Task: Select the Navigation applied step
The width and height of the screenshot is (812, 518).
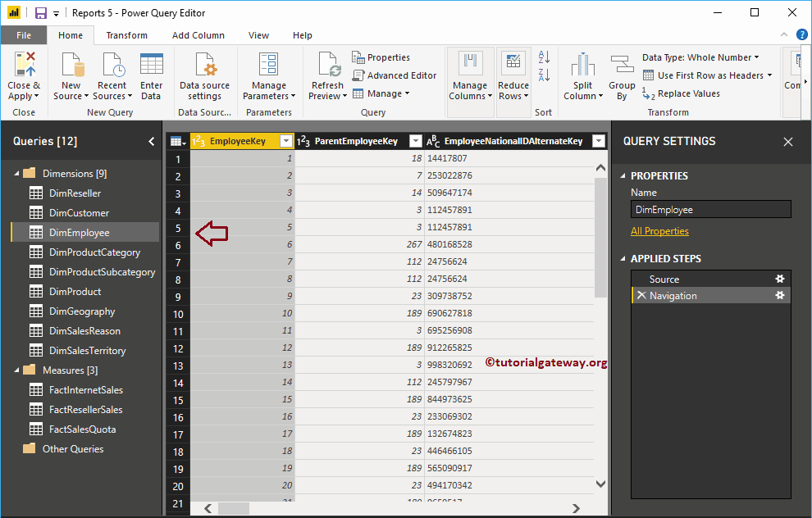Action: pyautogui.click(x=710, y=296)
